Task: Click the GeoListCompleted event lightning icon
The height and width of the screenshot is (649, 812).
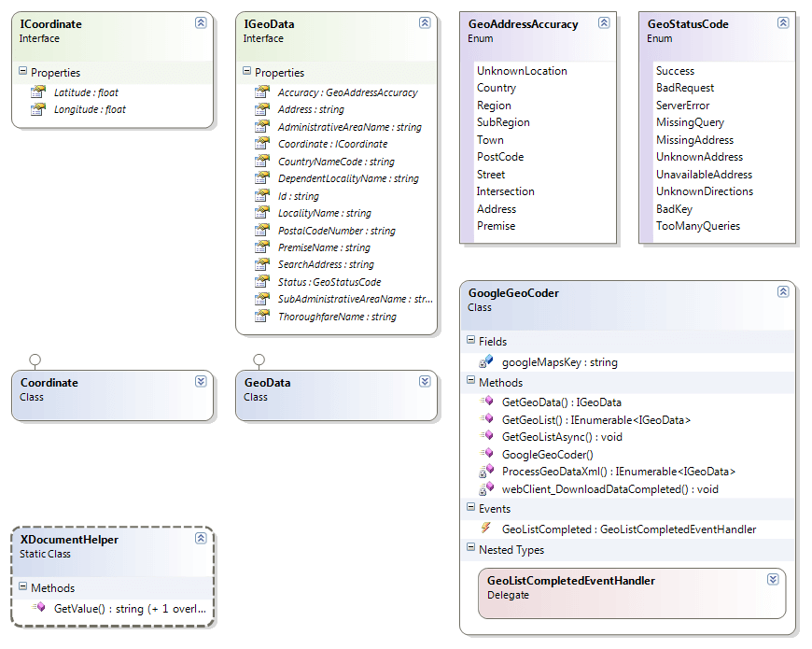Action: pyautogui.click(x=485, y=528)
